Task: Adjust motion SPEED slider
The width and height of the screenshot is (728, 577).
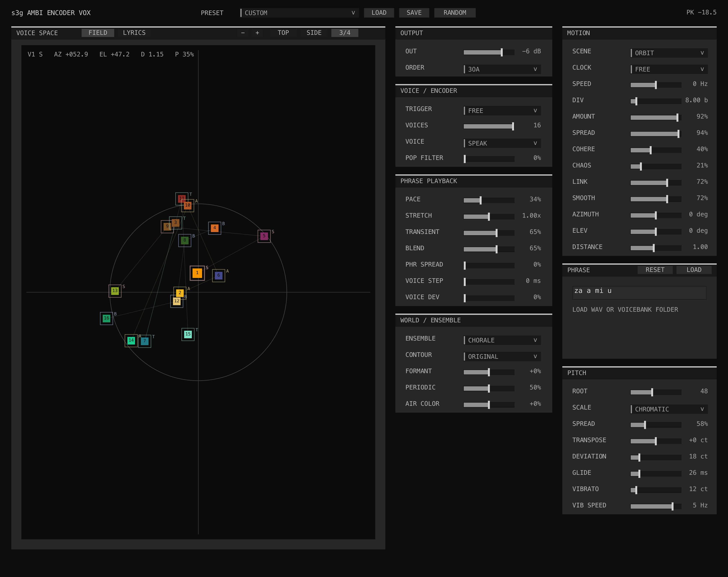Action: [x=656, y=85]
